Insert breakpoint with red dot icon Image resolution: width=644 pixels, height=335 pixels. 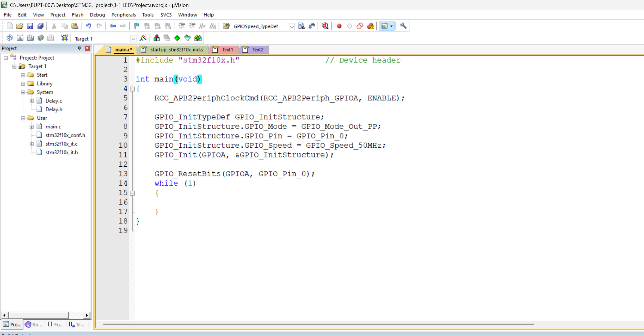click(x=339, y=26)
